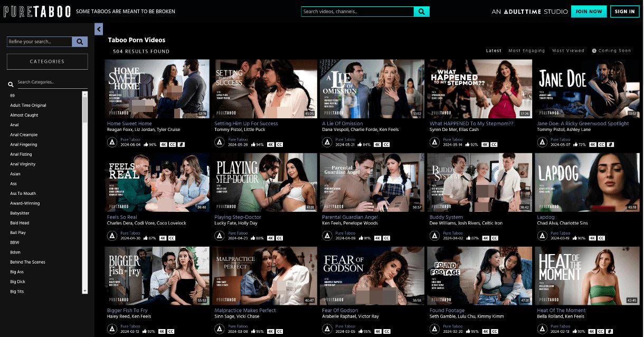Click the 4K badge under Heat Of The Moment
This screenshot has width=644, height=337.
593,332
